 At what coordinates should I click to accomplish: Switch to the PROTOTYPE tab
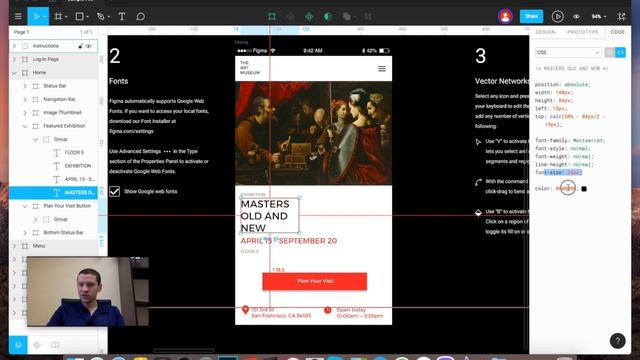coord(582,32)
